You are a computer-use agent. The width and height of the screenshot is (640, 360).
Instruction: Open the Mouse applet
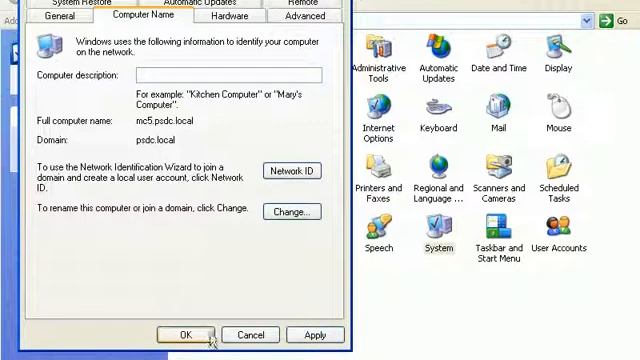point(558,114)
